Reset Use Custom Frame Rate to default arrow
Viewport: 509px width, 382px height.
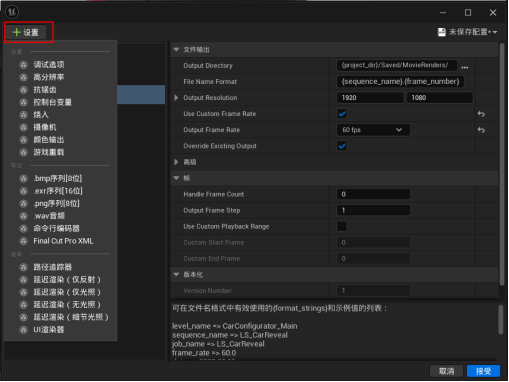pyautogui.click(x=481, y=114)
